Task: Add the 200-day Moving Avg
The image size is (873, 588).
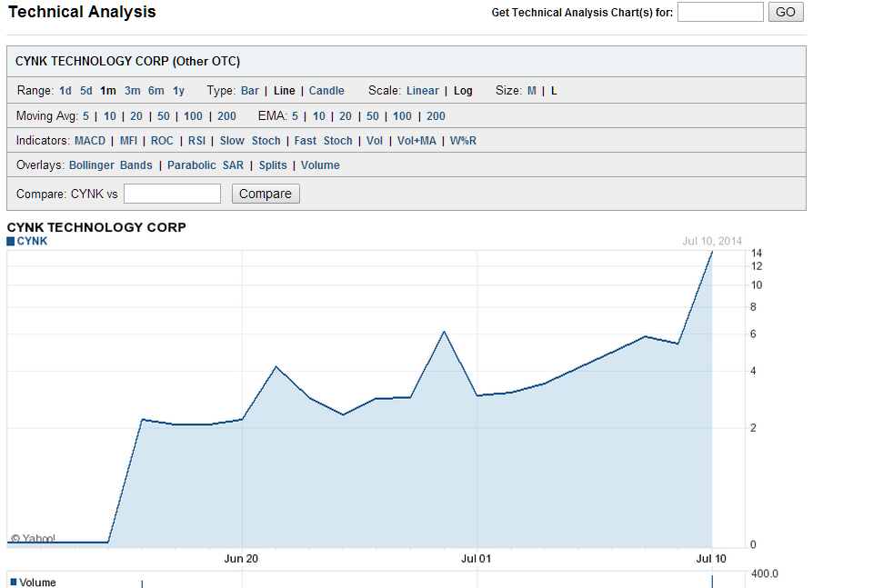Action: pyautogui.click(x=226, y=116)
